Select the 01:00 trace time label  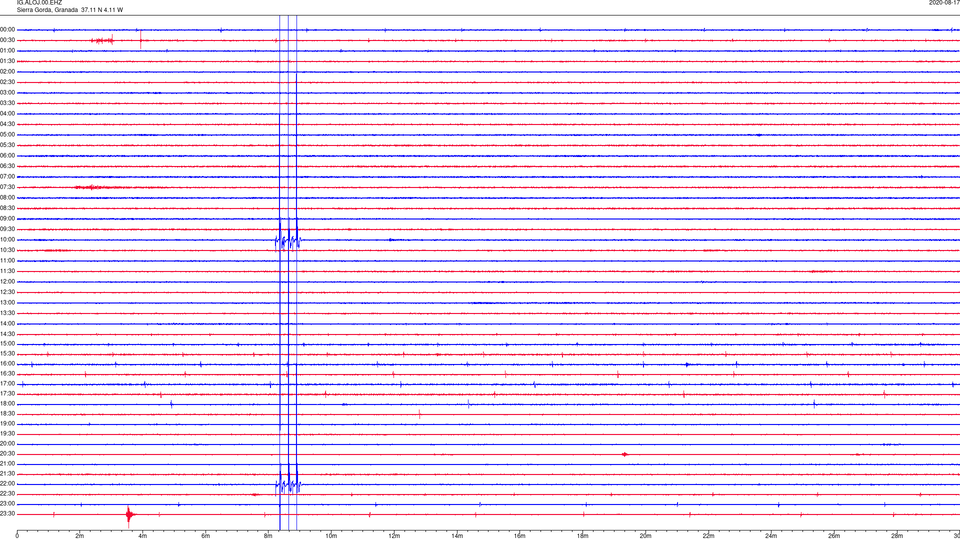click(x=7, y=51)
